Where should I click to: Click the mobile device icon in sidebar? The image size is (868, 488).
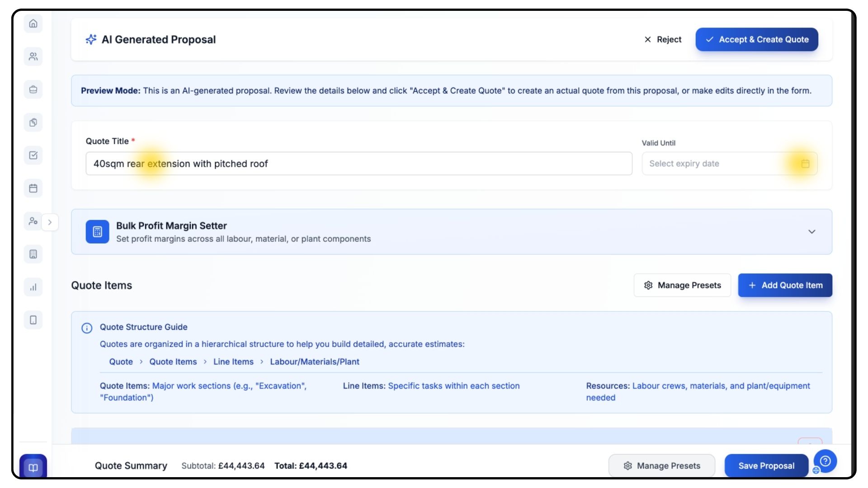pos(33,320)
